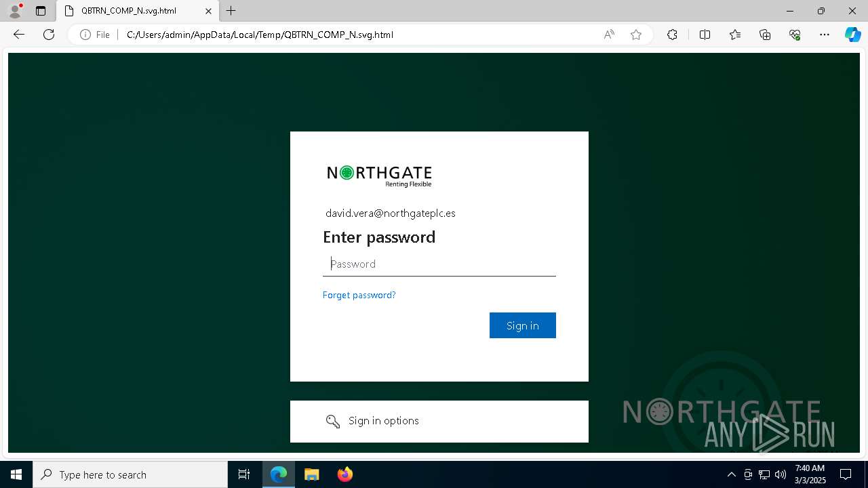This screenshot has width=868, height=488.
Task: Click the Enter password heading
Action: 379,237
